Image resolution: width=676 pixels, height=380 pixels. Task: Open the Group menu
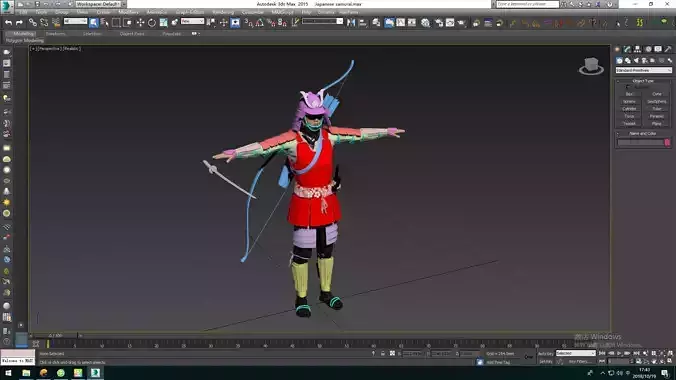[x=62, y=12]
